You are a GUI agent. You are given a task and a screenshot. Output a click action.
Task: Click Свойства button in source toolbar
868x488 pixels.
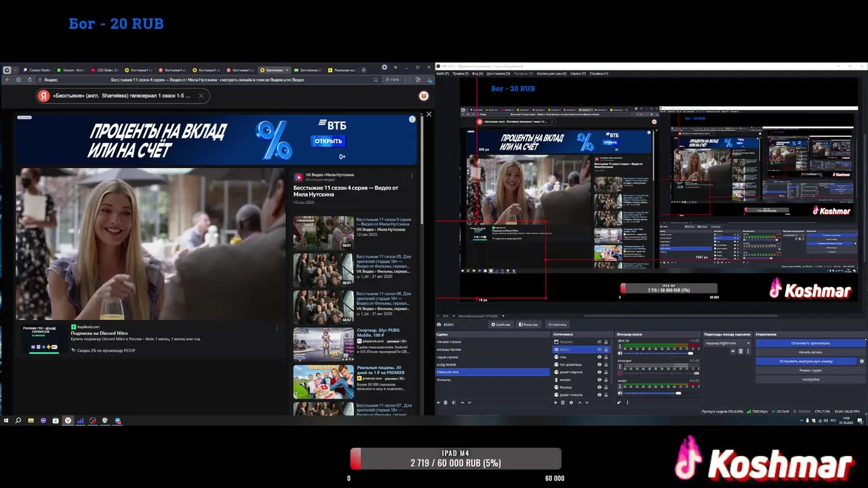point(500,324)
